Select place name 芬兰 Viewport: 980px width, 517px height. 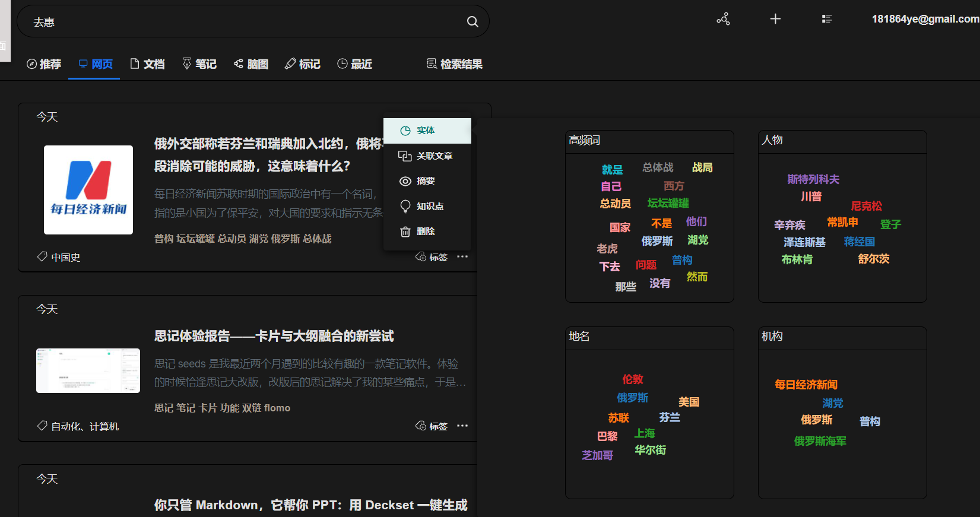670,417
